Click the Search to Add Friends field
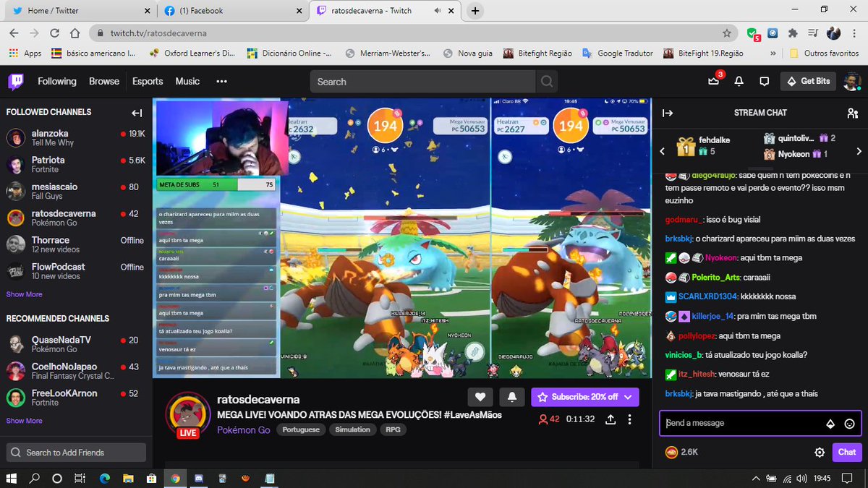Screen dimensions: 868x488 76,453
